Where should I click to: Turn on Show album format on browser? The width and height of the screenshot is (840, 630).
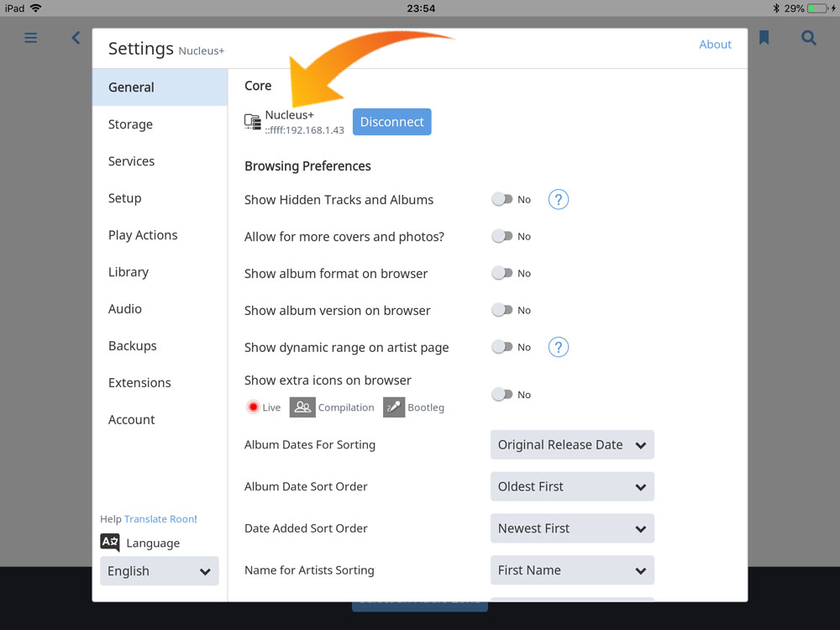(x=502, y=274)
